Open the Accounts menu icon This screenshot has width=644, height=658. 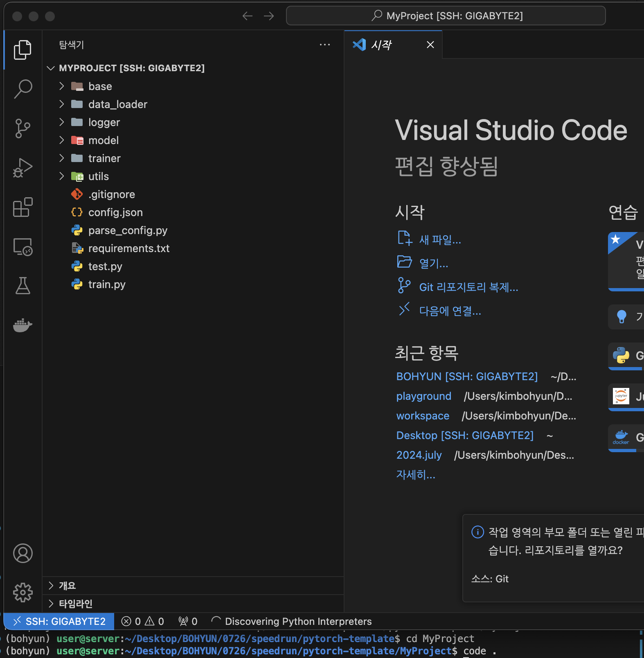pyautogui.click(x=23, y=553)
